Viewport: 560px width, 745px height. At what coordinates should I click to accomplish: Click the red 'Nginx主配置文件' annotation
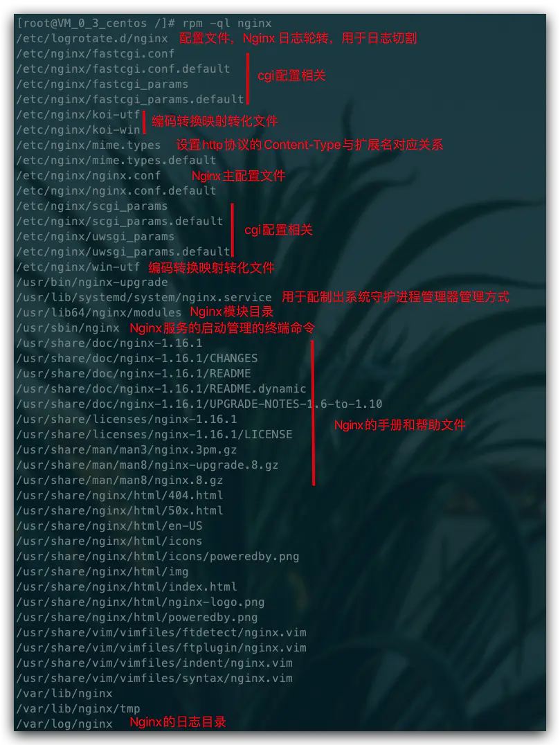238,176
